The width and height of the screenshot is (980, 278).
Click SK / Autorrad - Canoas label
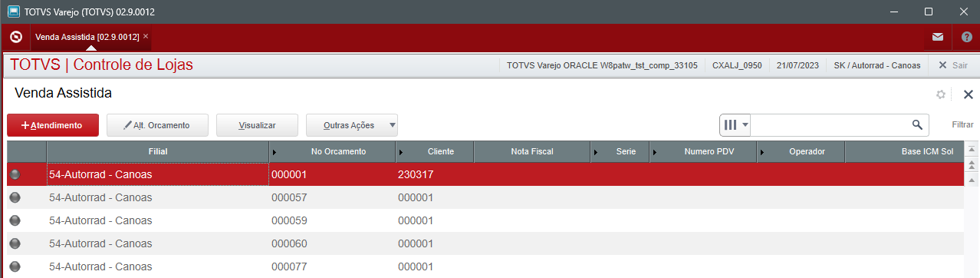(x=877, y=65)
